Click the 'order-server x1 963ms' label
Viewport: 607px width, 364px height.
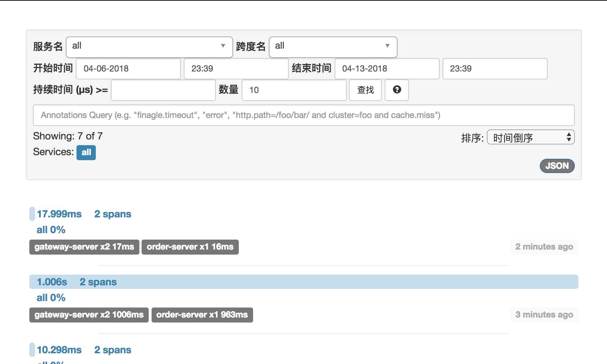(202, 315)
